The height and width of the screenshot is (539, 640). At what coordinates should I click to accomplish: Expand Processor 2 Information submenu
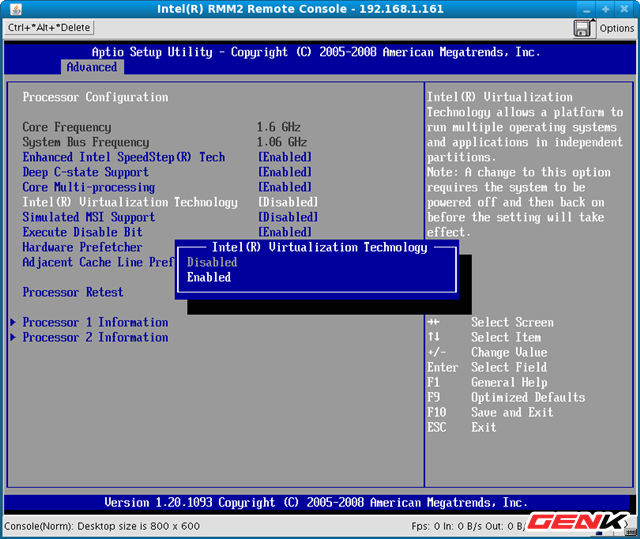[x=95, y=337]
